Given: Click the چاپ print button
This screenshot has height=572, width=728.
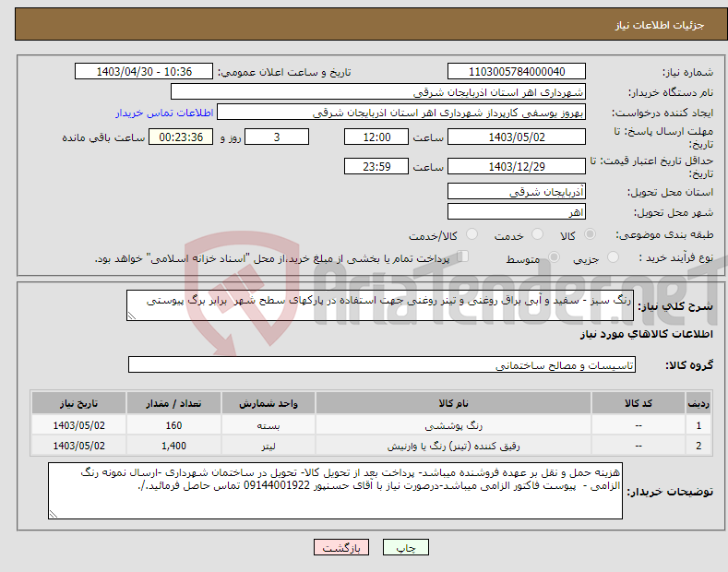Looking at the screenshot, I should click(x=405, y=547).
